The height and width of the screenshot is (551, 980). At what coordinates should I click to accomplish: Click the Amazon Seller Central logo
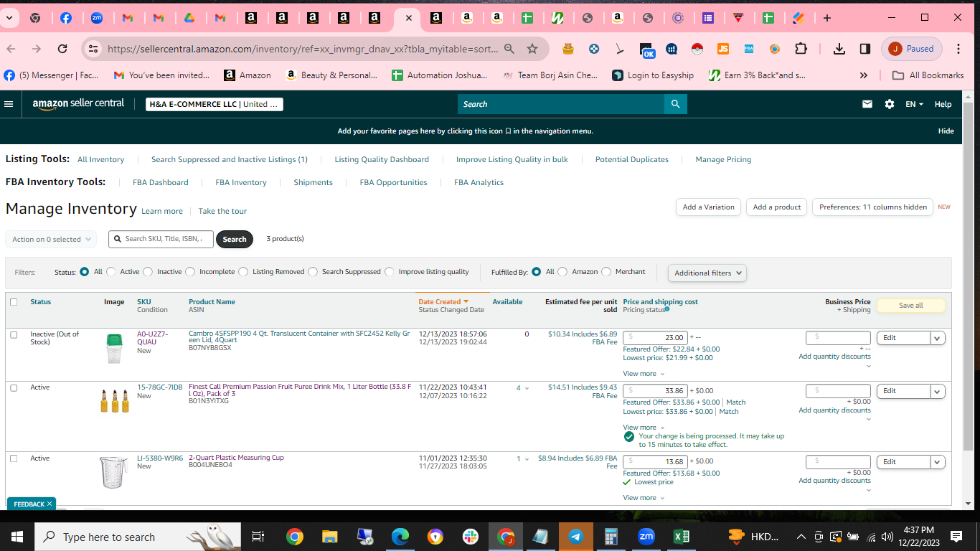[78, 104]
